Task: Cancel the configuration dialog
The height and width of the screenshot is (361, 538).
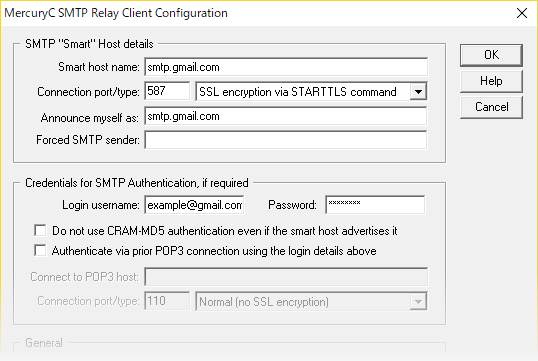Action: pos(491,107)
